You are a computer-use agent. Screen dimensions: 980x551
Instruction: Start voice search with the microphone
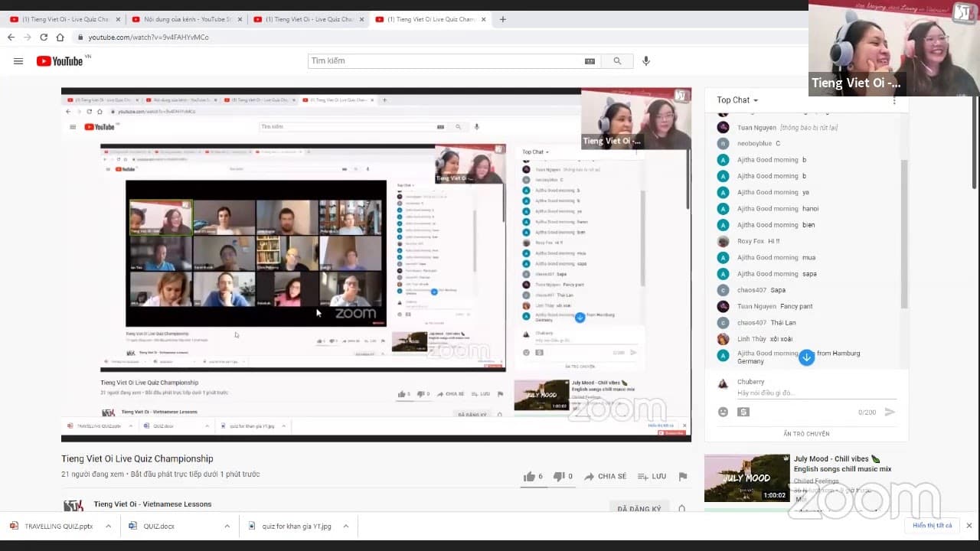coord(646,61)
